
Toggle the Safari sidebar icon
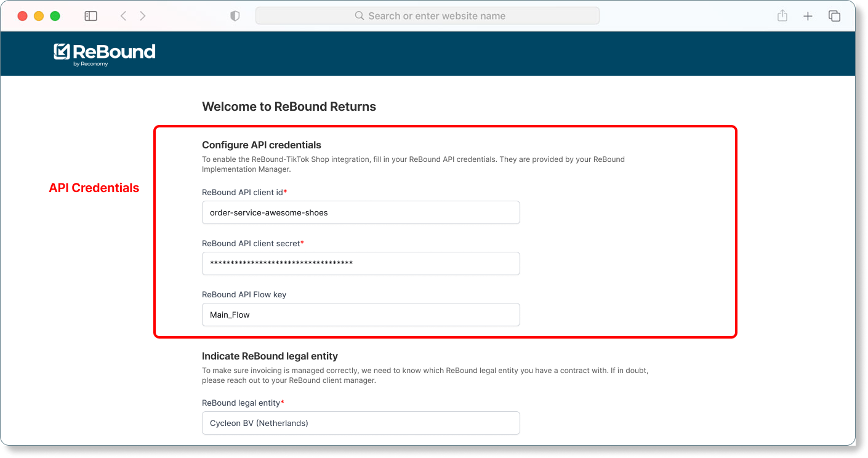[x=91, y=16]
